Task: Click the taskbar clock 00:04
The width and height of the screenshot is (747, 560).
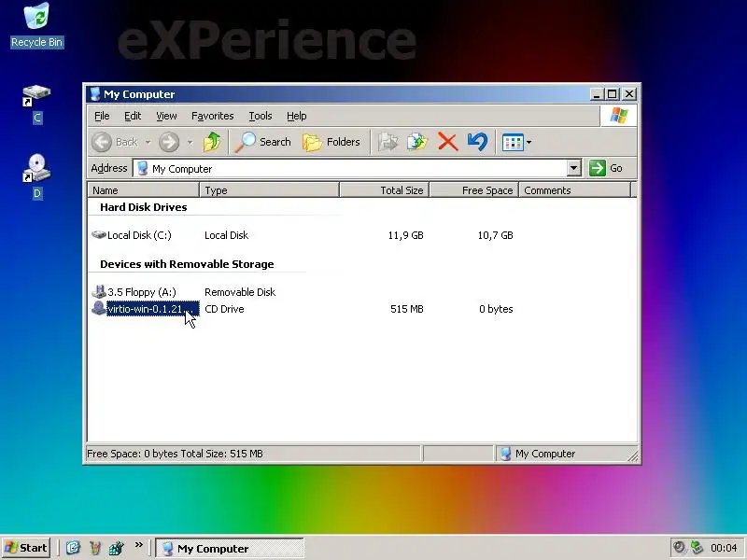Action: (x=724, y=548)
